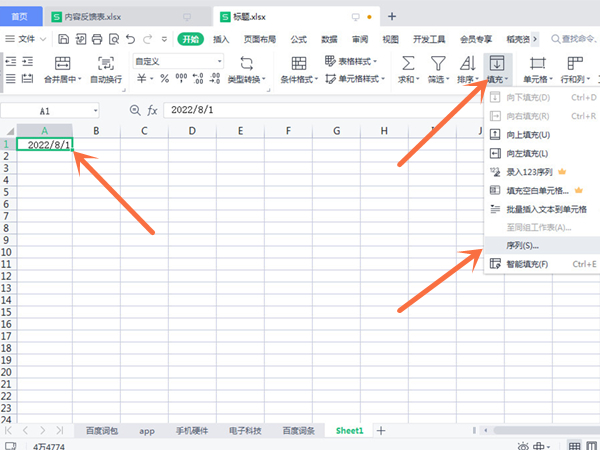Select 序列(S)... from the fill menu

tap(523, 245)
